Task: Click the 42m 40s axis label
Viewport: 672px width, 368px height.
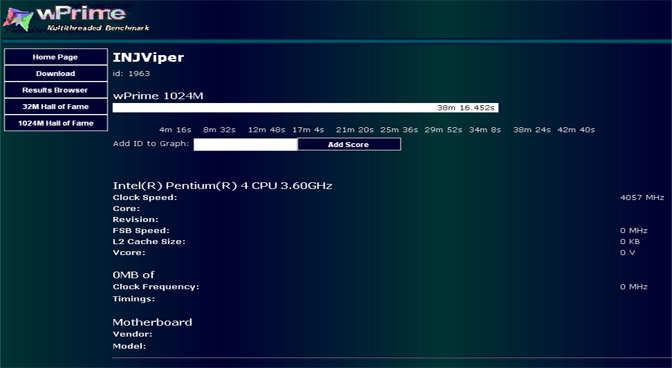Action: (576, 130)
